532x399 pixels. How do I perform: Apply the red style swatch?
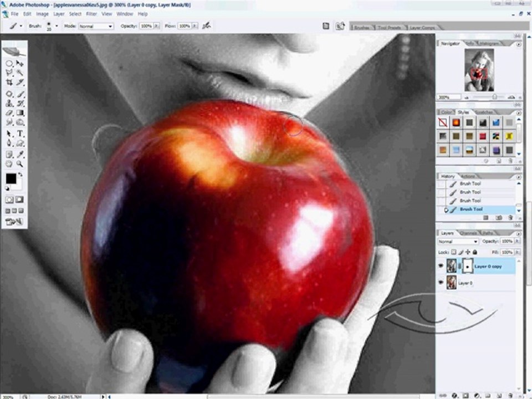pos(483,136)
